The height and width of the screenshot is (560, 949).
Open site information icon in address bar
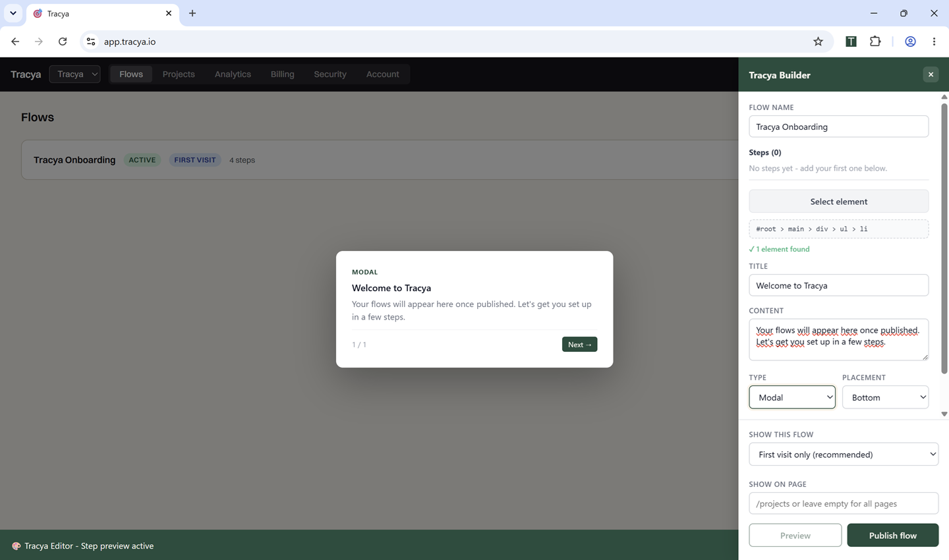pyautogui.click(x=91, y=42)
